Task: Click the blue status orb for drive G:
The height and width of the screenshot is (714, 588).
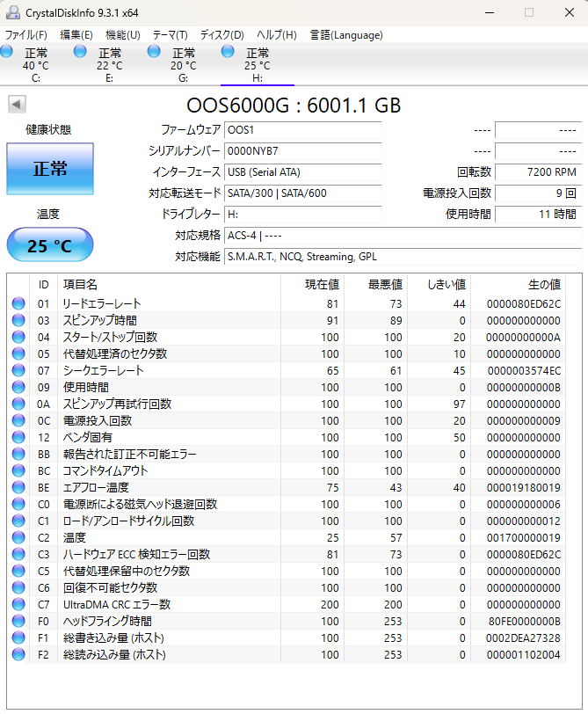Action: (154, 52)
